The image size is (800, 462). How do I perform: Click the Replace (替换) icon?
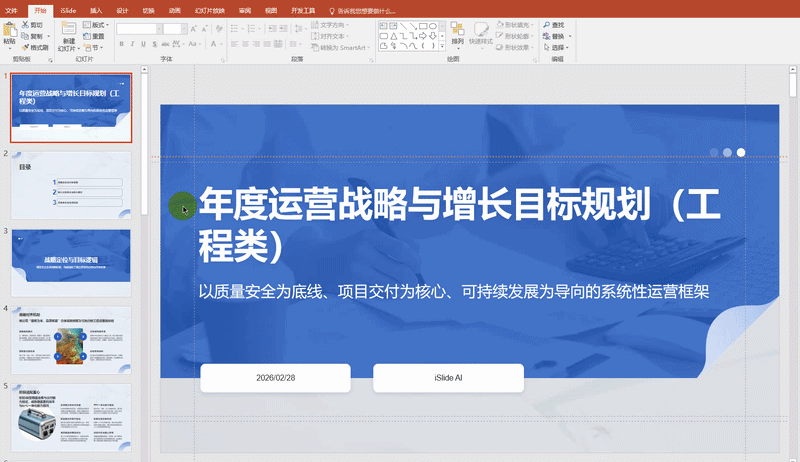[x=546, y=36]
